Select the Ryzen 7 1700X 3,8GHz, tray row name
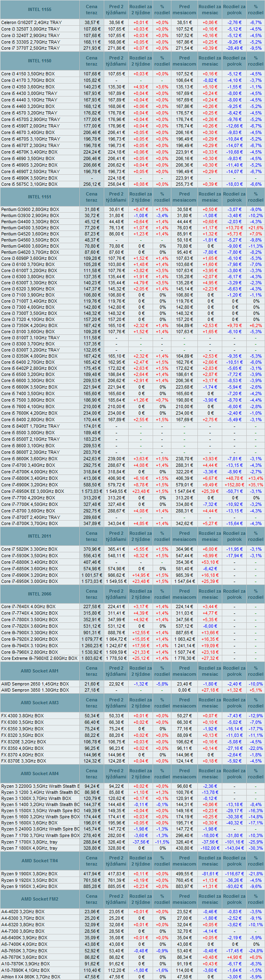Viewport: 265px width, 980px height. click(29, 842)
